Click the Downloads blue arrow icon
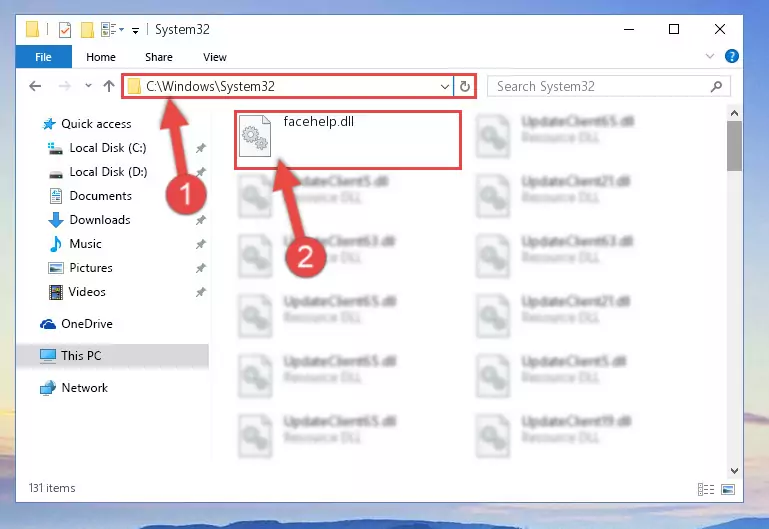Viewport: 769px width, 529px height. [56, 220]
